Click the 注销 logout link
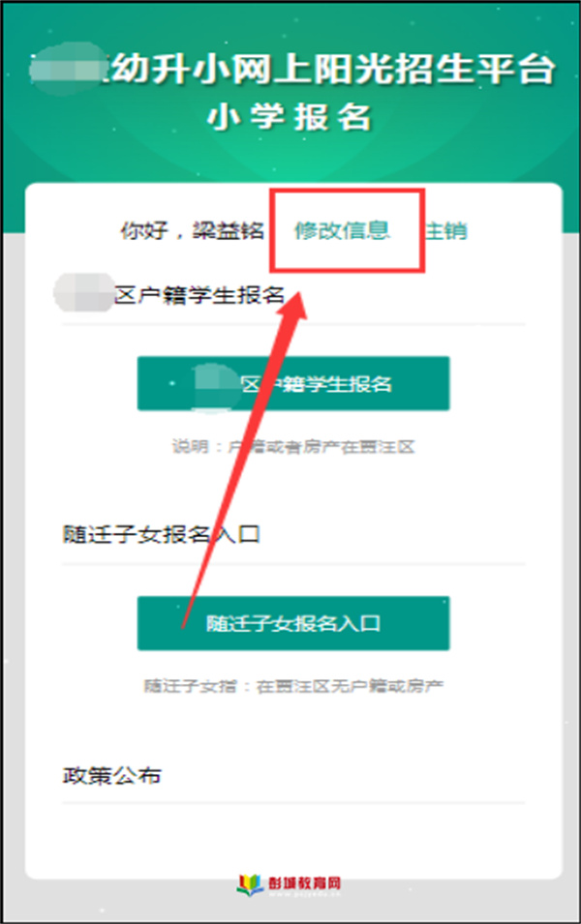The image size is (581, 924). coord(446,230)
